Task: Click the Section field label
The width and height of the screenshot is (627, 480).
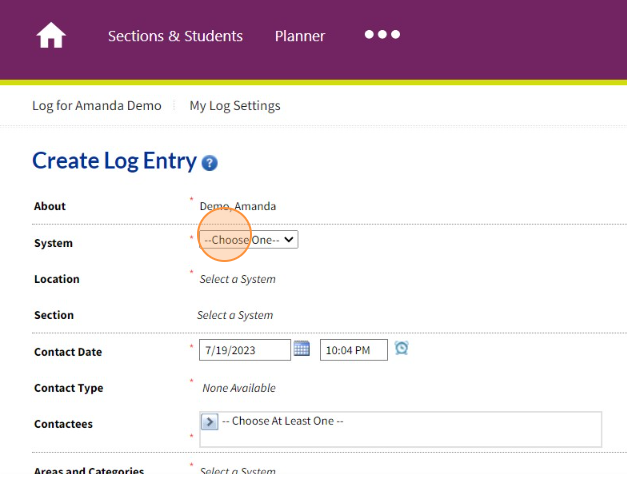Action: pos(54,315)
